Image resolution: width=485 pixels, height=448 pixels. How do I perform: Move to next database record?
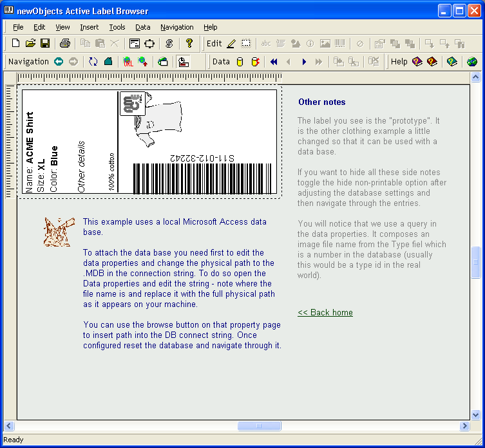304,62
